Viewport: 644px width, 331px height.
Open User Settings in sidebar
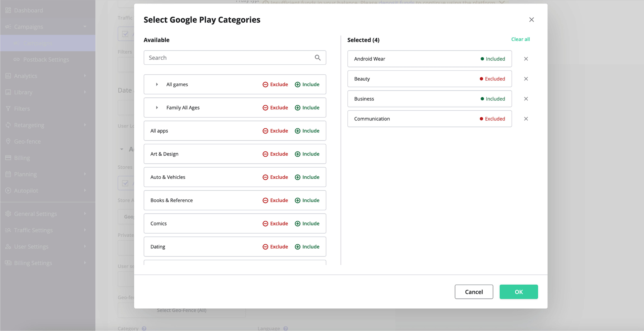pyautogui.click(x=47, y=247)
